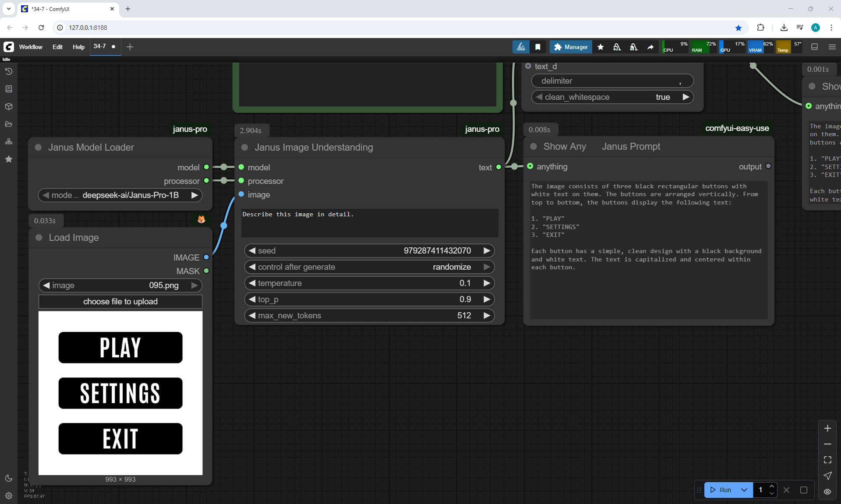This screenshot has width=841, height=504.
Task: Toggle link visibility eye icon
Action: point(827,492)
